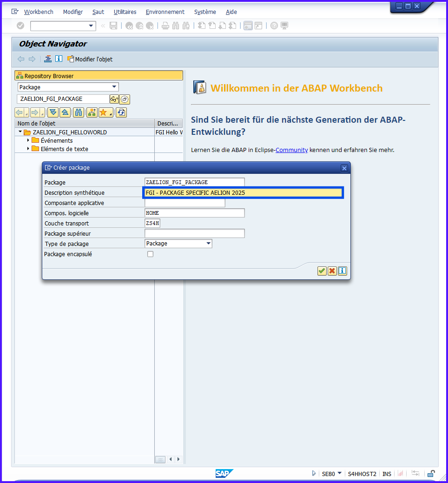Click the display object glasses icon
448x483 pixels.
[x=114, y=99]
